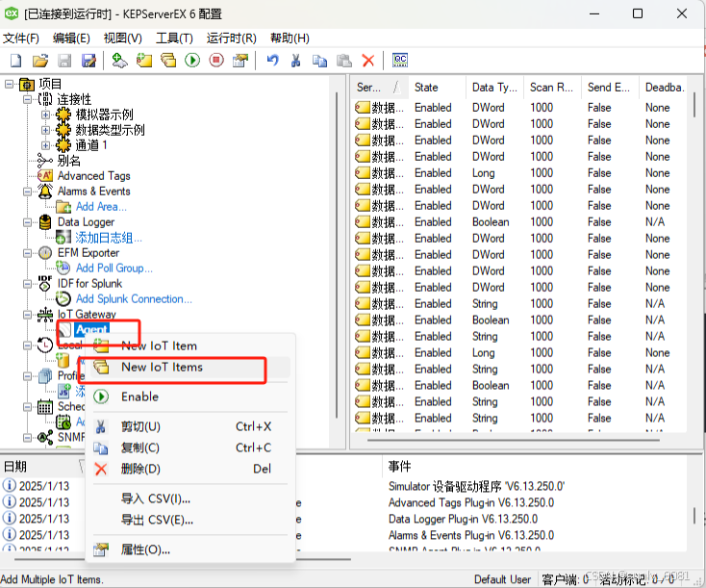Click the Open project folder icon
Image resolution: width=706 pixels, height=588 pixels.
coord(40,61)
